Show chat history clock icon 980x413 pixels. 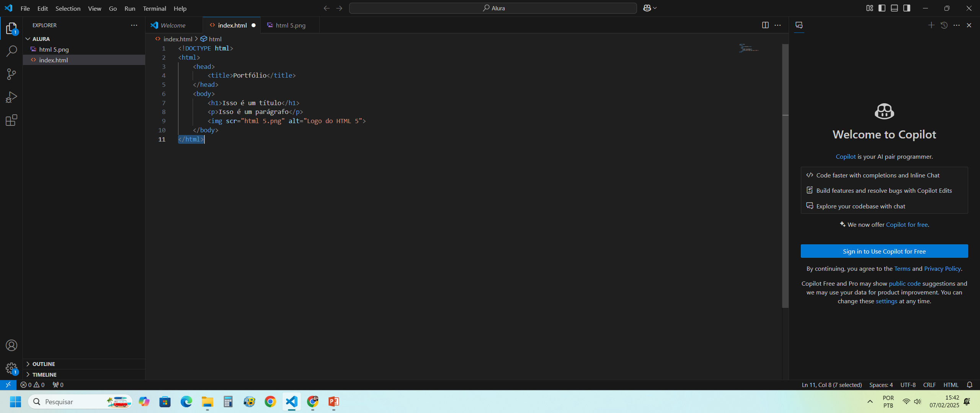tap(944, 25)
